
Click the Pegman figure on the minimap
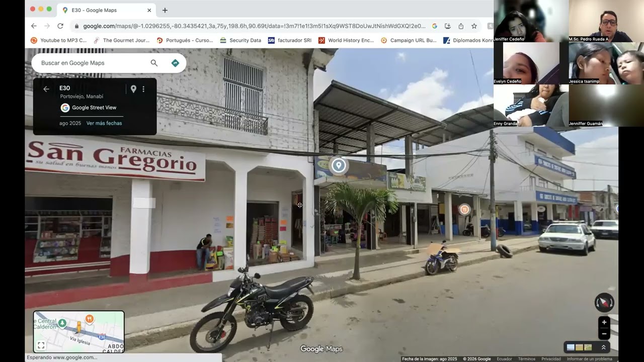78,327
